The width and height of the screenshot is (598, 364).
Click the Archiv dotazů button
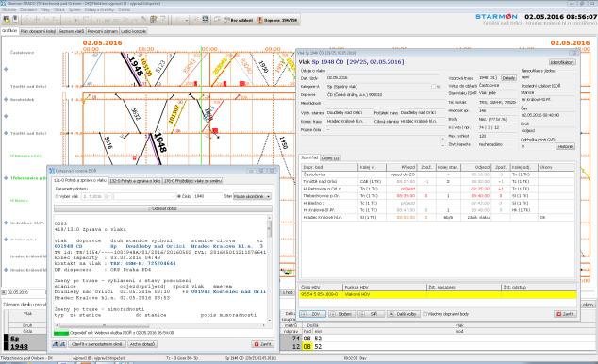142,344
